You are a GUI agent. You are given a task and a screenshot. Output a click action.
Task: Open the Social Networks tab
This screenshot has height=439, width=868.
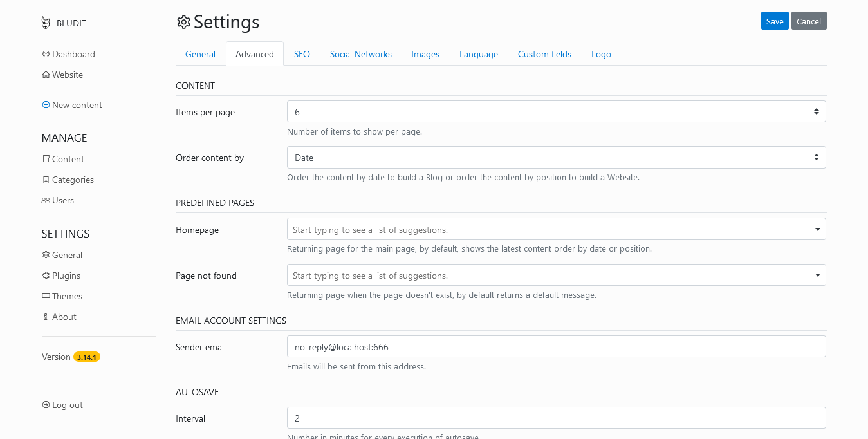[360, 54]
